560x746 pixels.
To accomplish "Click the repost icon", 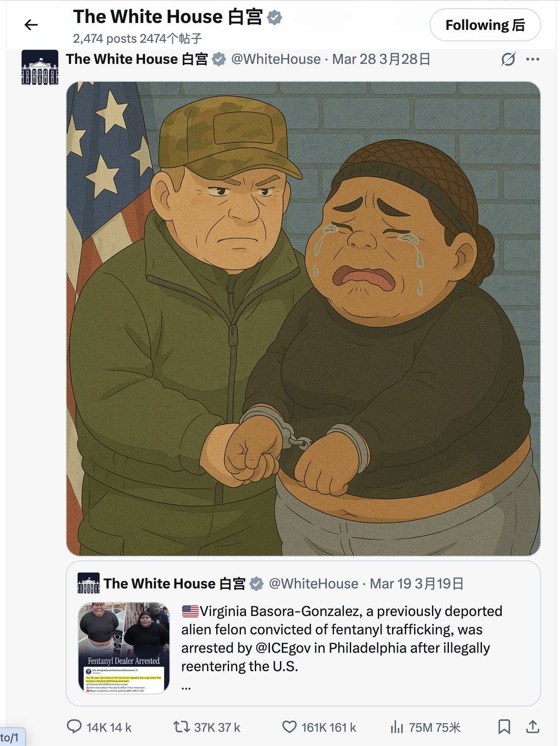I will (181, 726).
